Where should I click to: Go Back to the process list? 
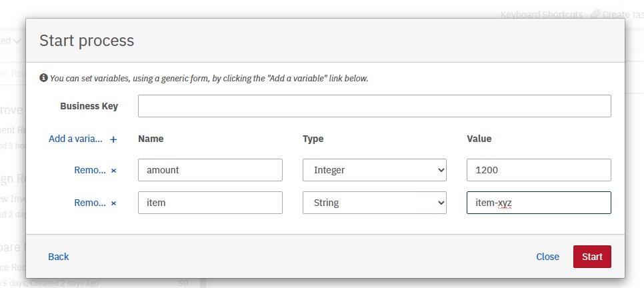pos(59,257)
